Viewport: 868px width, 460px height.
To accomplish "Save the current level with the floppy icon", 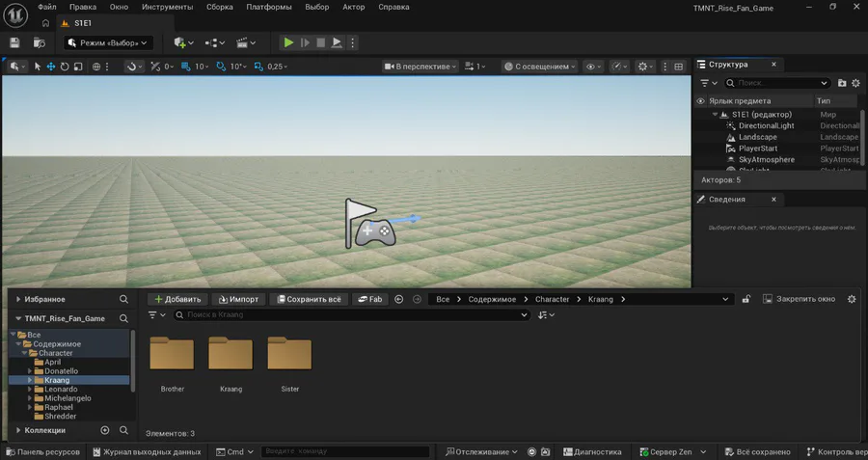I will [14, 42].
